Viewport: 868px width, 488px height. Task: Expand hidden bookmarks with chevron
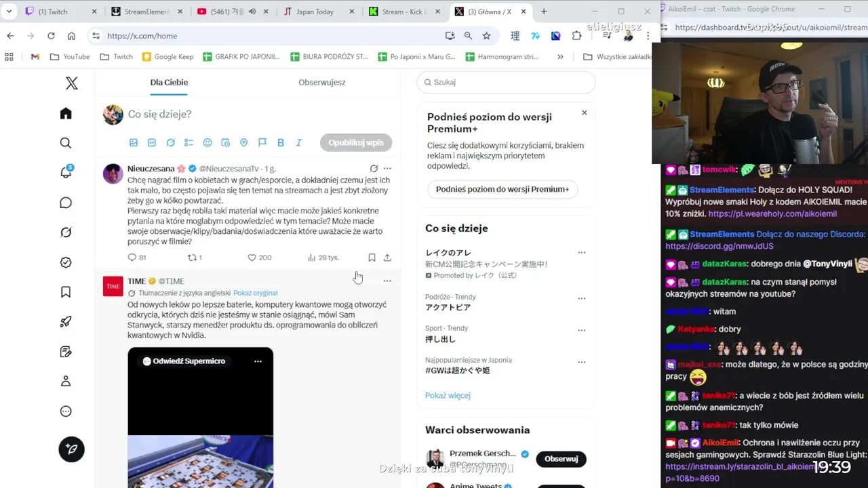pyautogui.click(x=560, y=57)
